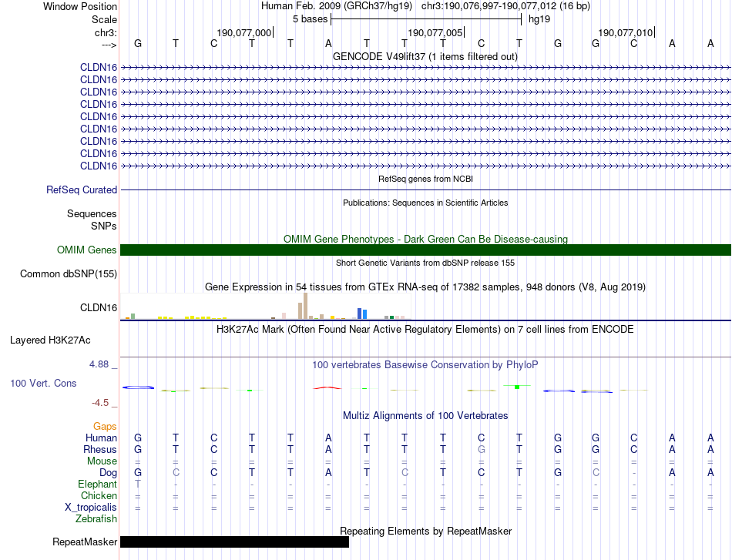Select the Rhesus alignment row label
The height and width of the screenshot is (560, 732).
coord(100,449)
